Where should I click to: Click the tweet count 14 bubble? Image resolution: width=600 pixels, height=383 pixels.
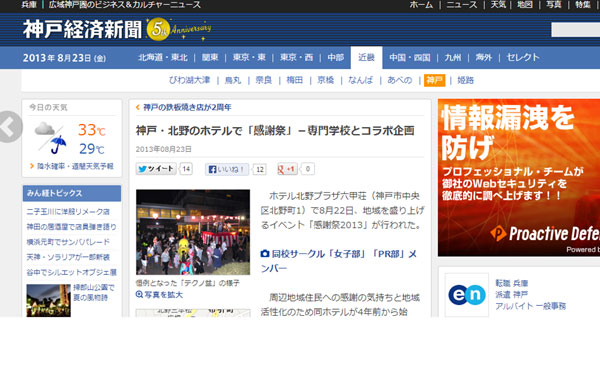[x=186, y=169]
